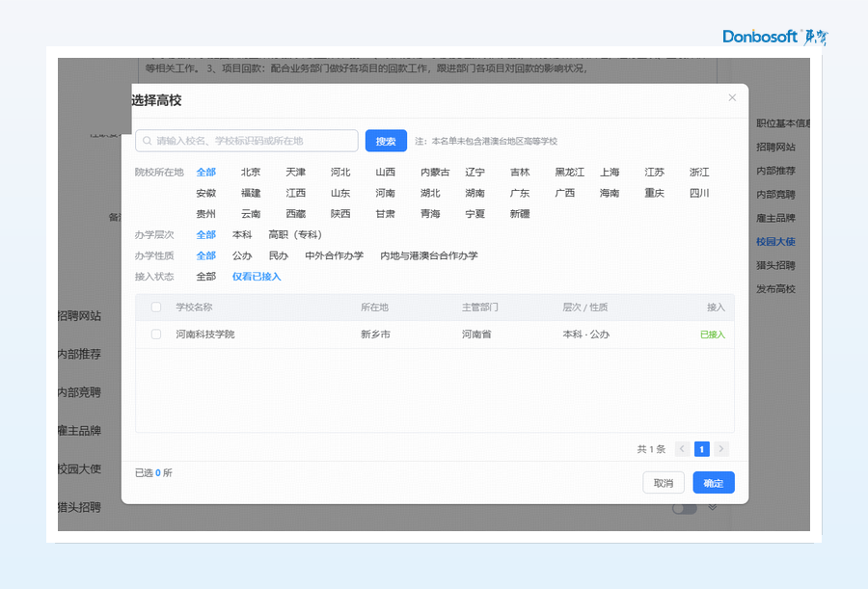
Task: Filter by 内蒙古 location
Action: 435,173
